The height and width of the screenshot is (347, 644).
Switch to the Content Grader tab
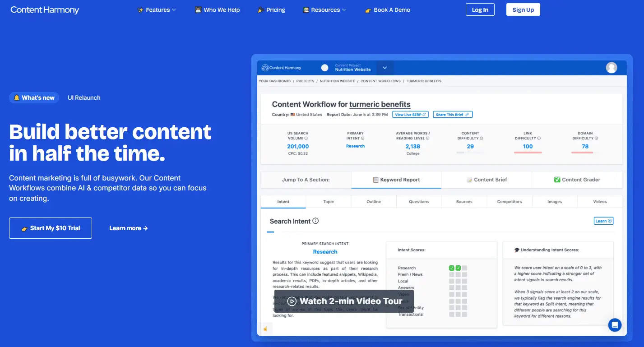(577, 180)
